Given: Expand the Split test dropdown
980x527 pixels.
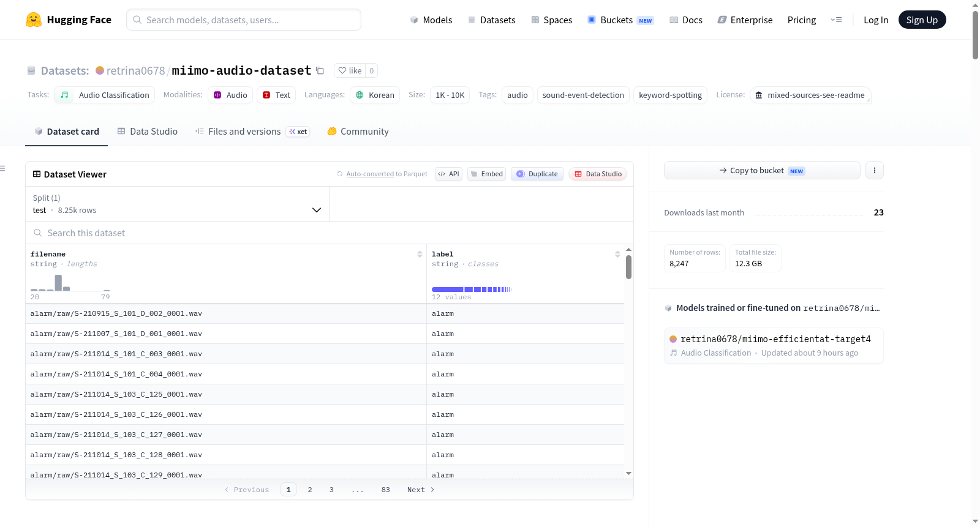Looking at the screenshot, I should click(177, 204).
